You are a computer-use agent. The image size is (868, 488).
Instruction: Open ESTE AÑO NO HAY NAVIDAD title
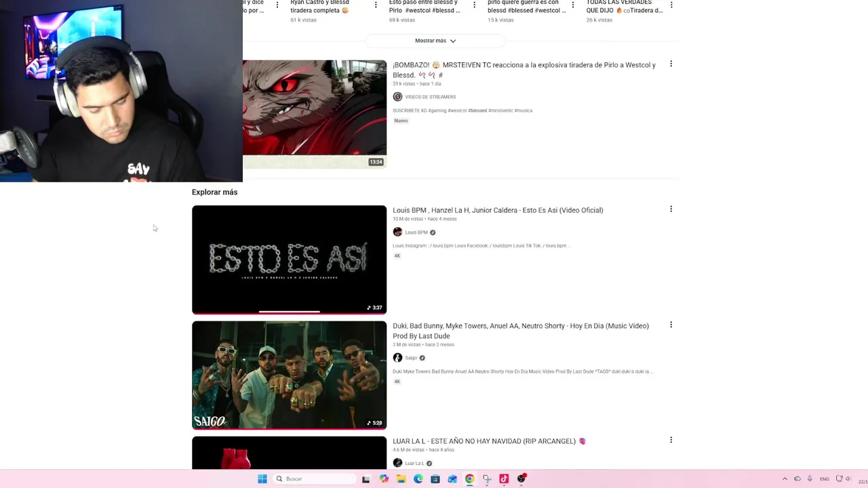coord(489,441)
